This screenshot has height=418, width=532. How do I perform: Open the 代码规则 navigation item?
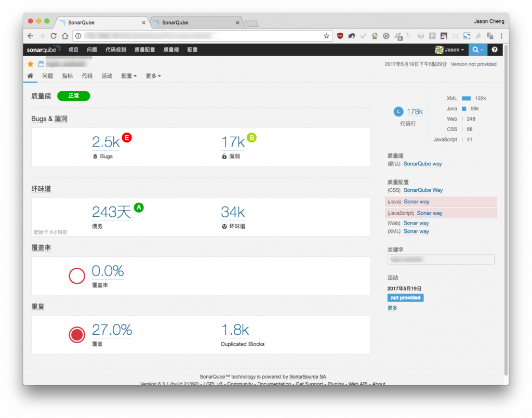click(x=116, y=49)
